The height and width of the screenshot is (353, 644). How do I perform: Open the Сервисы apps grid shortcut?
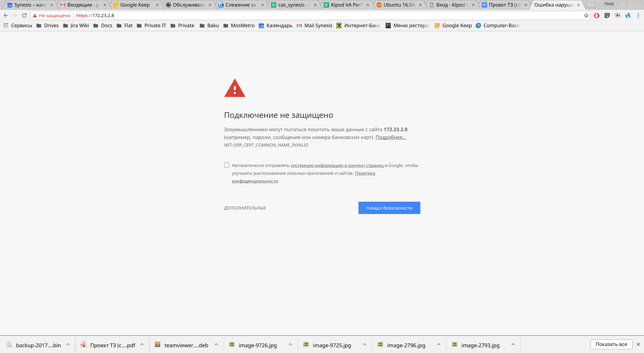pos(18,25)
